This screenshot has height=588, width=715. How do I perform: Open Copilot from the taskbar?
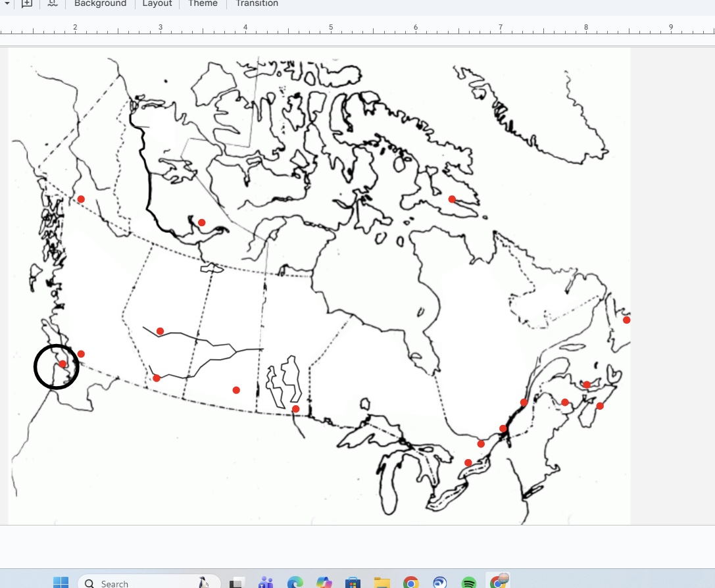click(x=324, y=582)
